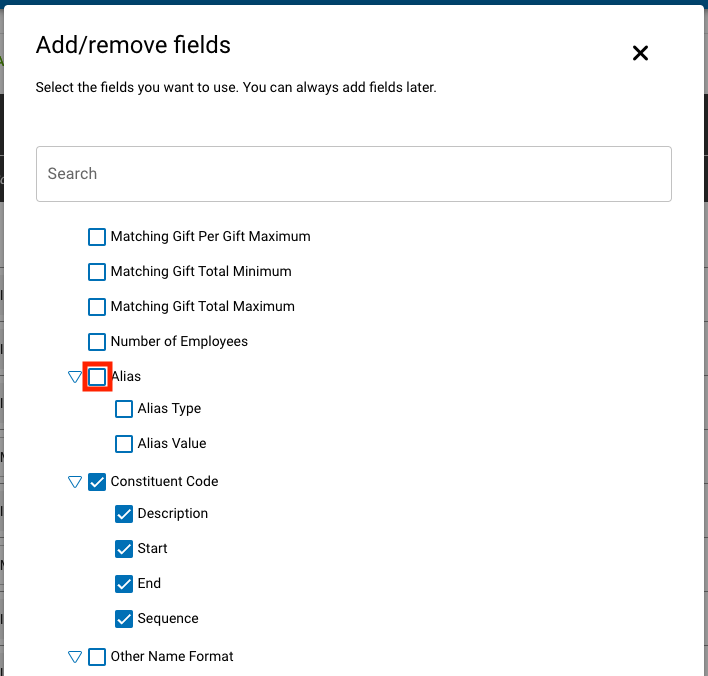This screenshot has height=676, width=708.
Task: Uncheck the Description field
Action: [x=124, y=514]
